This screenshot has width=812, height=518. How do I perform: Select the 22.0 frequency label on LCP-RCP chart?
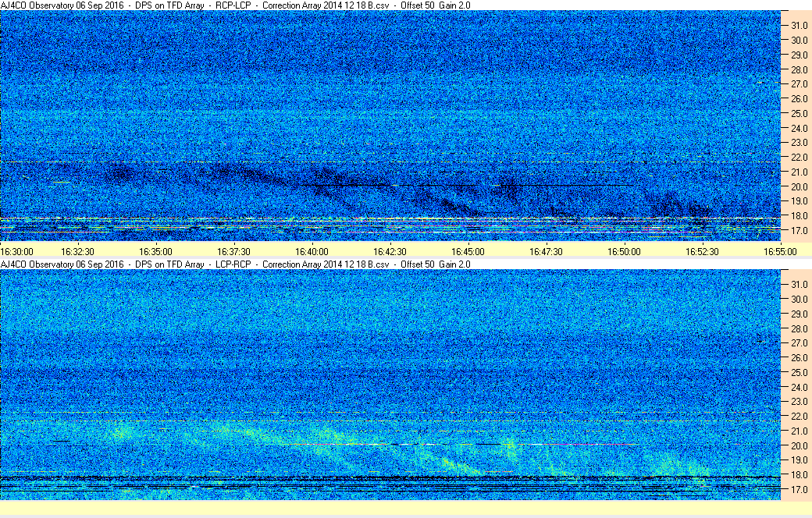coord(799,416)
